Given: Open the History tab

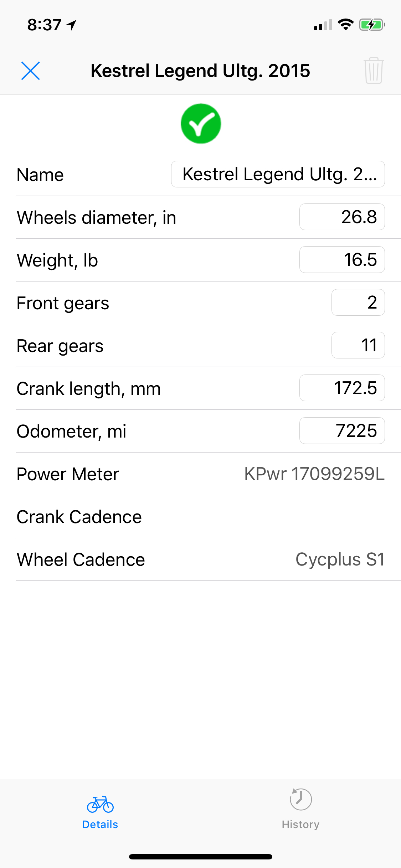Looking at the screenshot, I should (300, 810).
